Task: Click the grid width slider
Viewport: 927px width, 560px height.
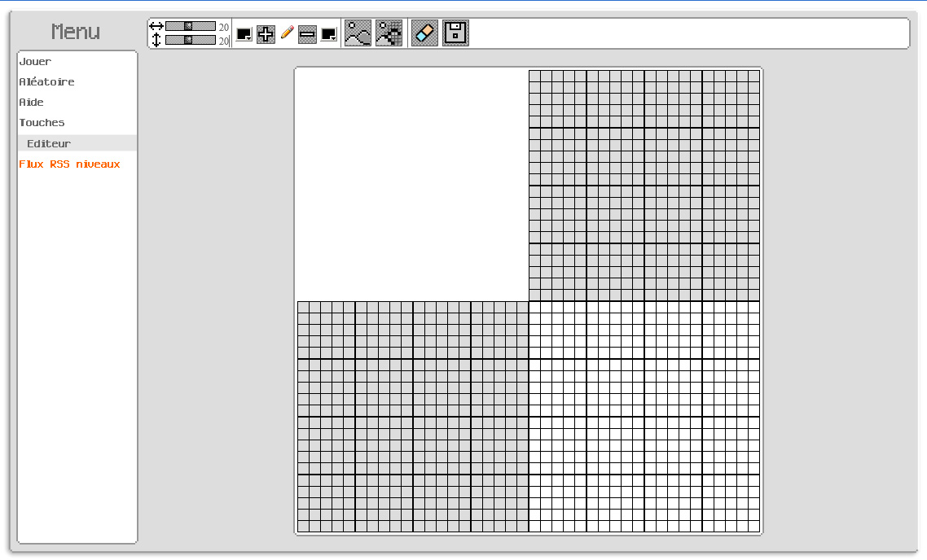Action: click(191, 26)
